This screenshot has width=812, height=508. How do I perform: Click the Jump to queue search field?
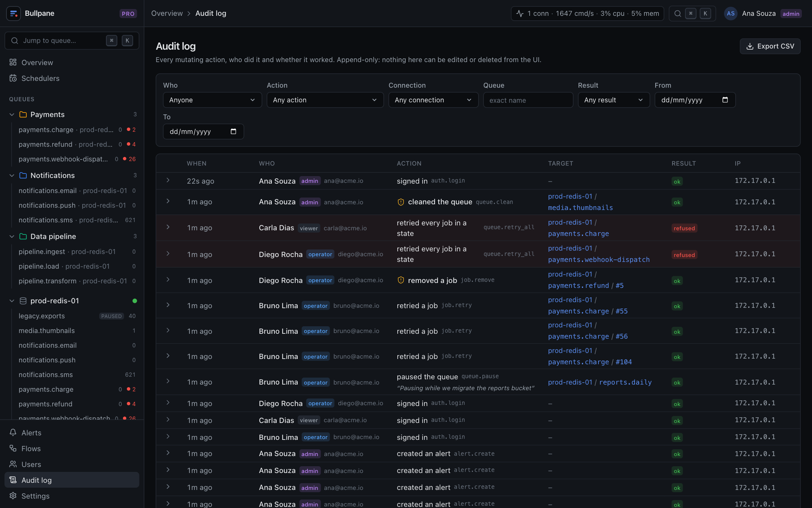point(72,41)
